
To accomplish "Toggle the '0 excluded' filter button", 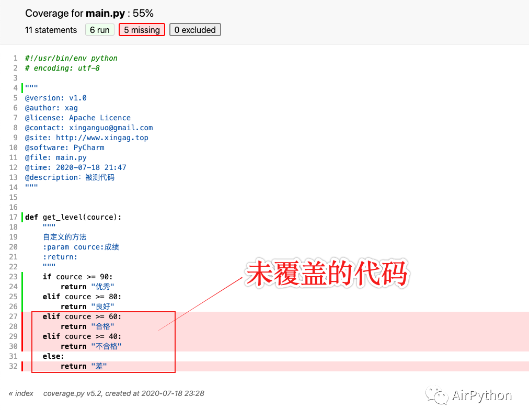I will [x=195, y=30].
